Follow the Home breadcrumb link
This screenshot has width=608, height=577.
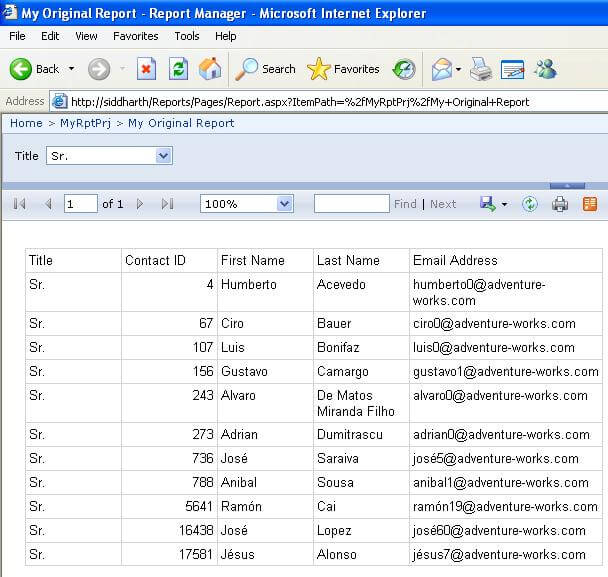click(26, 123)
